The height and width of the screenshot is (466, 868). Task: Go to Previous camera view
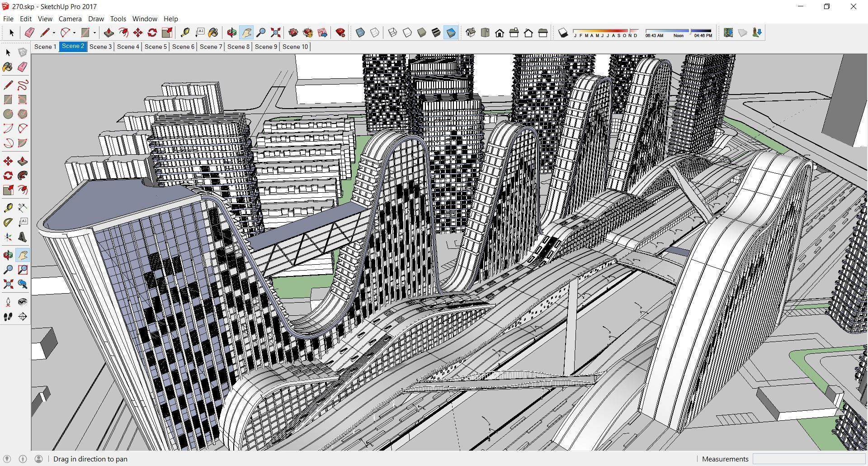[x=23, y=284]
